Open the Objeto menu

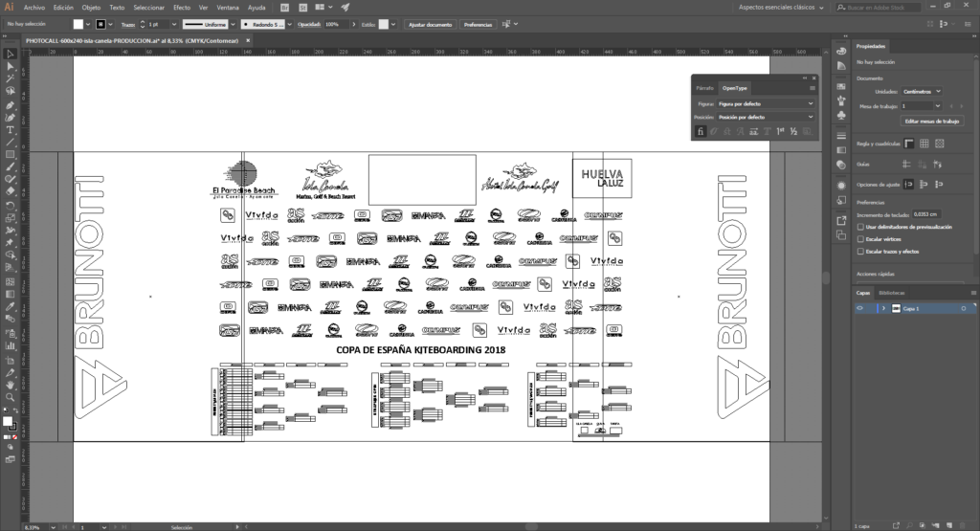(91, 8)
